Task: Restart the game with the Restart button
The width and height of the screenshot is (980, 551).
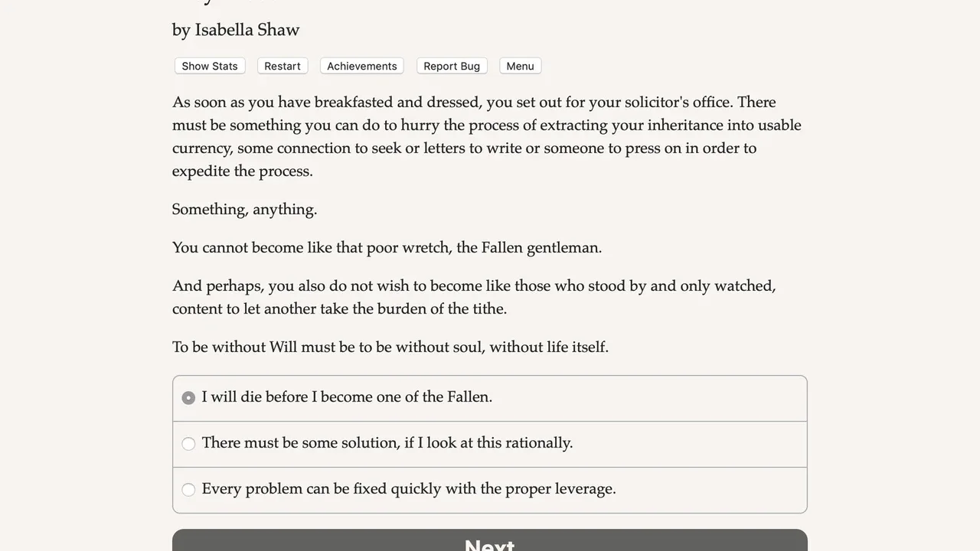Action: pos(283,66)
